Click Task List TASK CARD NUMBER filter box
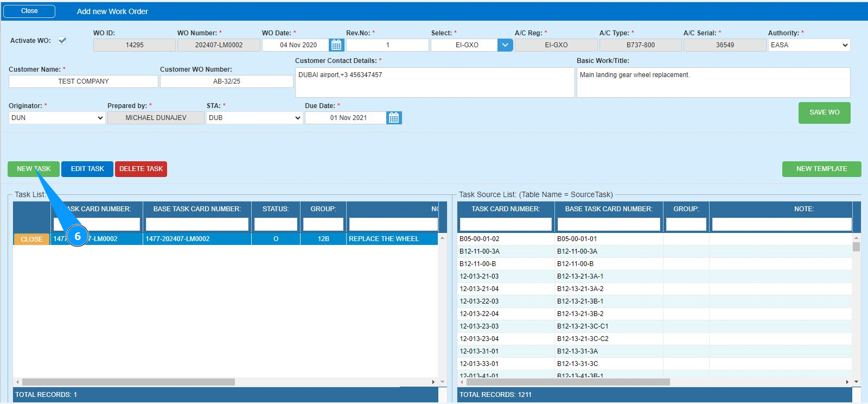 (x=97, y=224)
